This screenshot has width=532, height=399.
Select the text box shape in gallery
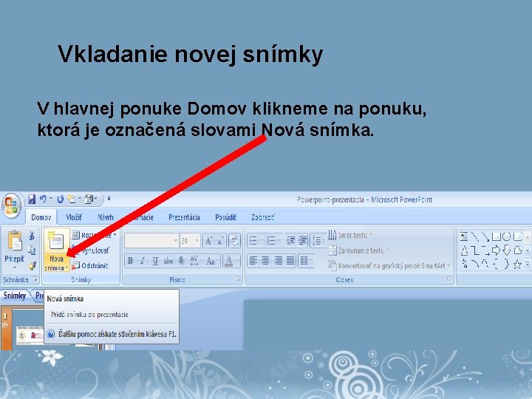[x=464, y=236]
